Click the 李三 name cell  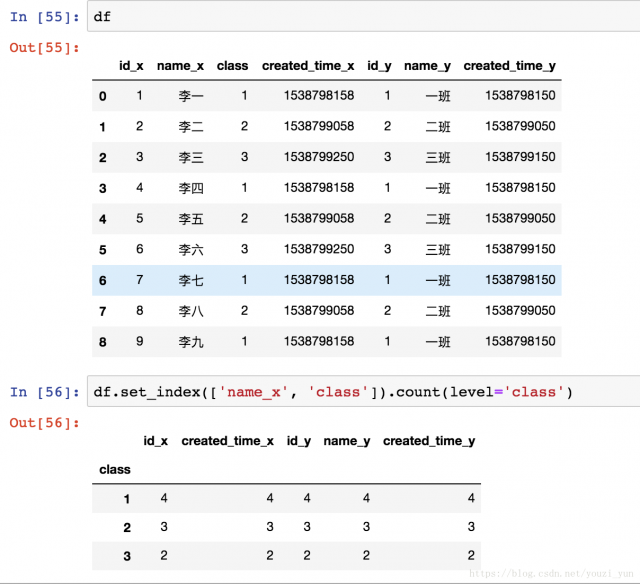[x=190, y=158]
